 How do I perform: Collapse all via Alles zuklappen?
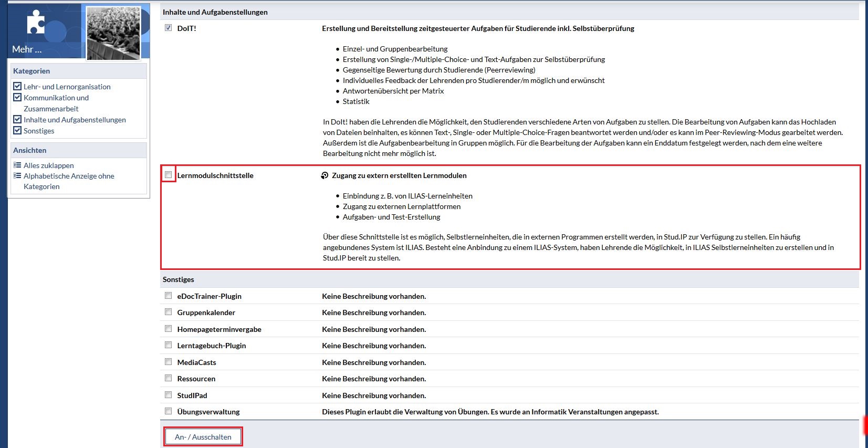(48, 165)
